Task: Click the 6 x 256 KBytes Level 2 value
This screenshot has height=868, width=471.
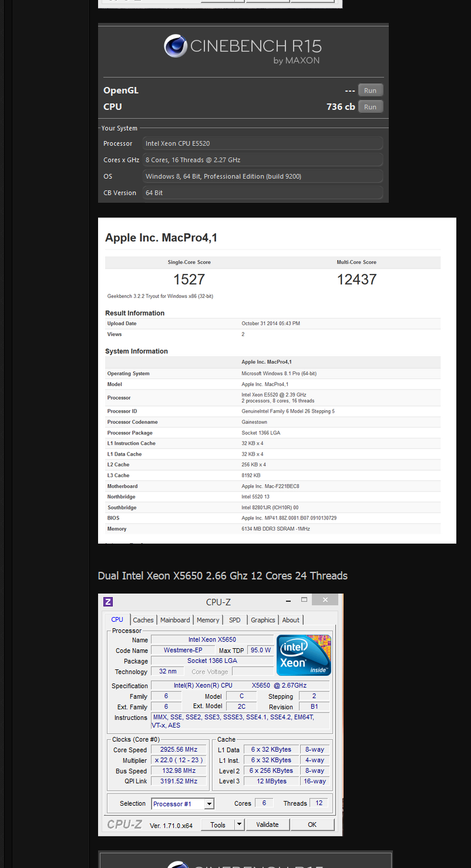Action: (271, 771)
